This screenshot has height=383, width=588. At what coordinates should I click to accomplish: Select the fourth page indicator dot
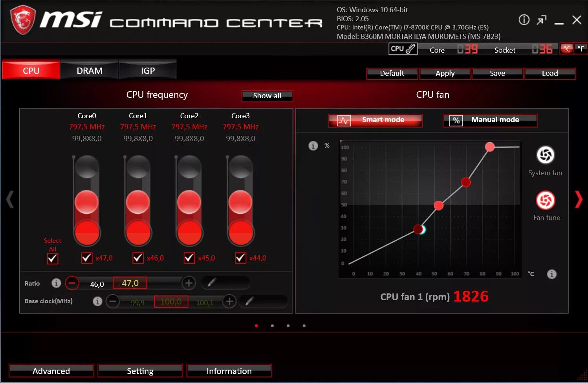(x=304, y=326)
